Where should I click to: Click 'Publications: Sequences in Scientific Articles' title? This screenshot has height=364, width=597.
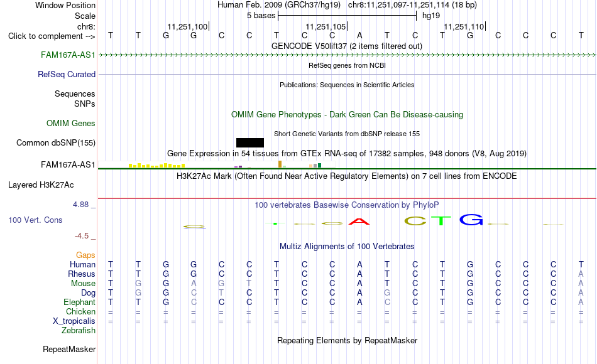click(x=347, y=85)
